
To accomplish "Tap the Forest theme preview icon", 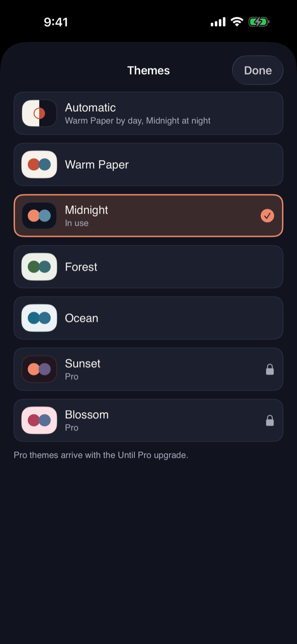I will click(x=39, y=267).
